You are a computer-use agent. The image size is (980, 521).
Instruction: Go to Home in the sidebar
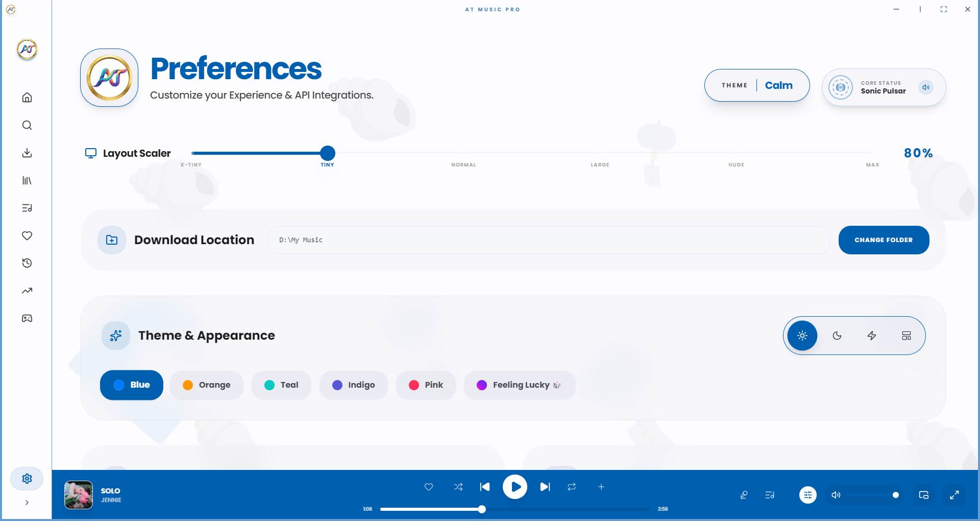(27, 98)
